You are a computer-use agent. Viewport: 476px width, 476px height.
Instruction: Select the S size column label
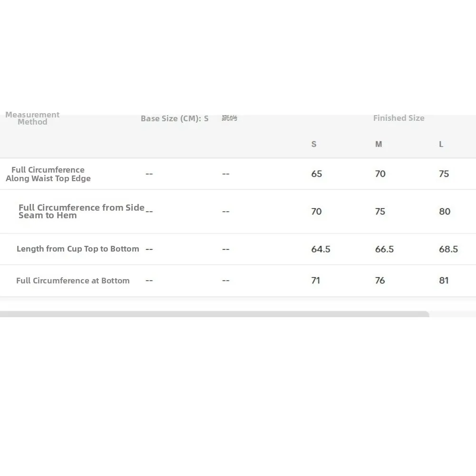(314, 144)
